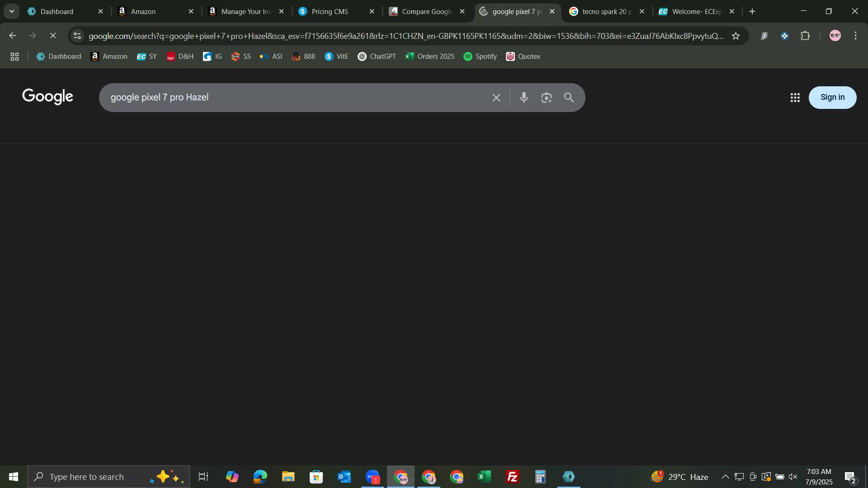Open the Spotify bookmark
The height and width of the screenshot is (488, 868).
pos(480,56)
